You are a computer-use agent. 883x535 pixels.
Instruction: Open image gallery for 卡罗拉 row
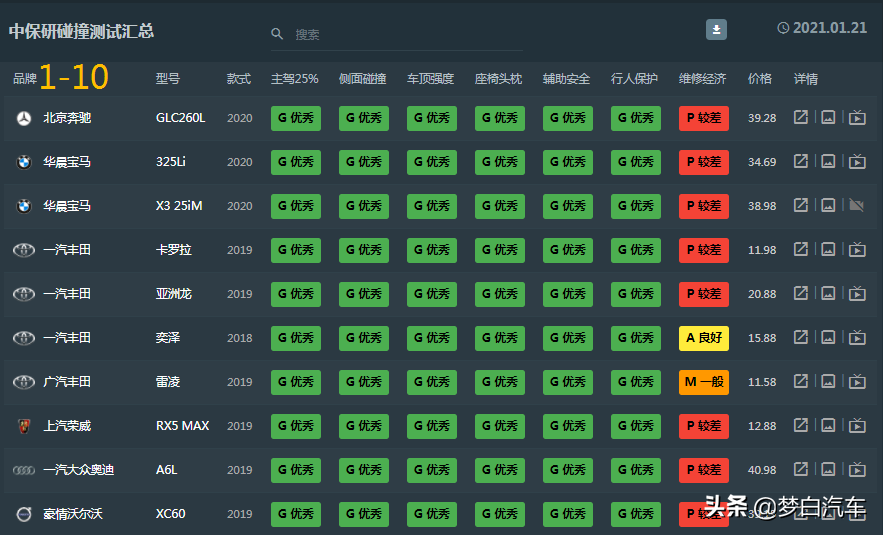pos(828,249)
